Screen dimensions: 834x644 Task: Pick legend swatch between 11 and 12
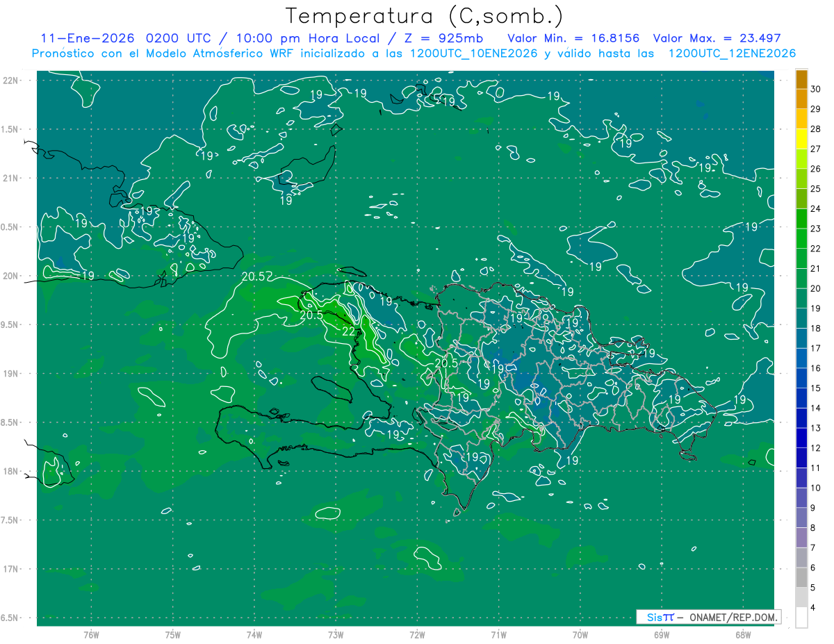pos(801,458)
